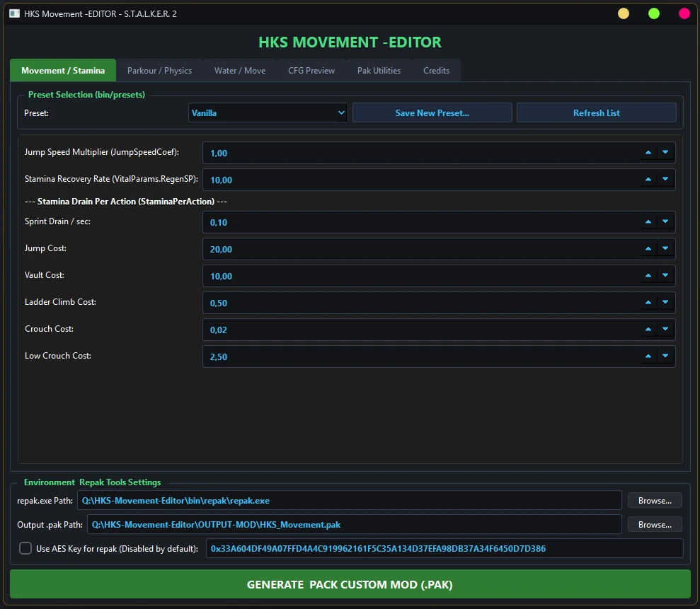The image size is (700, 609).
Task: Click the app icon in title bar
Action: 14,14
